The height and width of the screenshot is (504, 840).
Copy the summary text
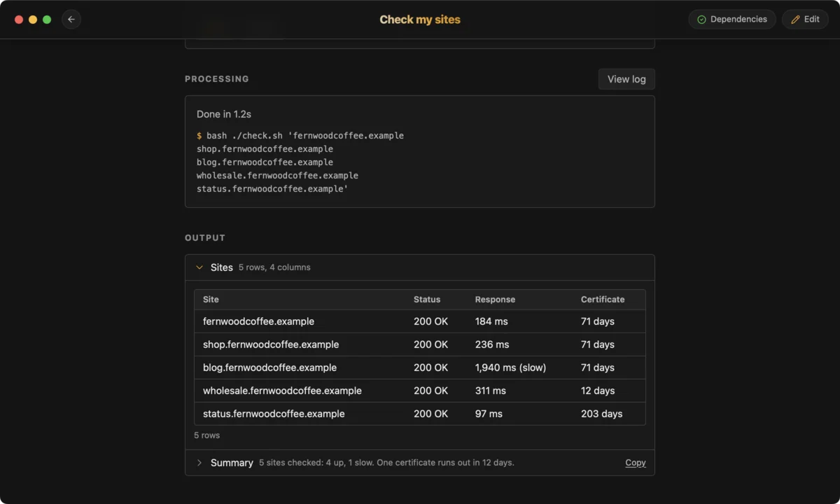coord(636,463)
